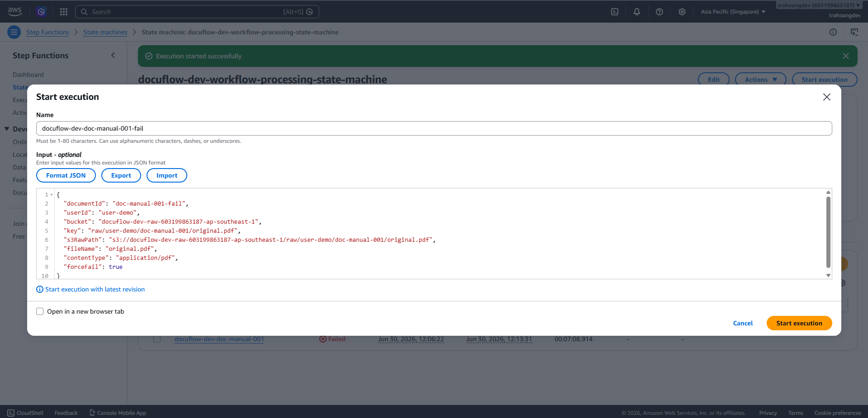Open the Amazon Q icon in top bar
Screen dimensions: 868x418
point(41,12)
